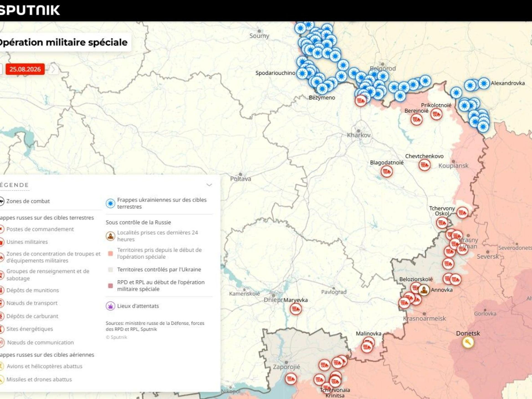This screenshot has width=532, height=399.
Task: Click the pink territories-taken legend swatch
Action: (x=110, y=254)
